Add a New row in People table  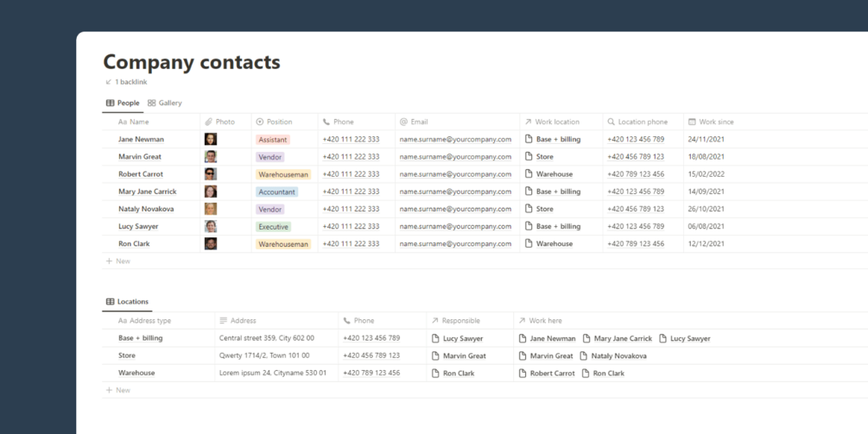[118, 261]
